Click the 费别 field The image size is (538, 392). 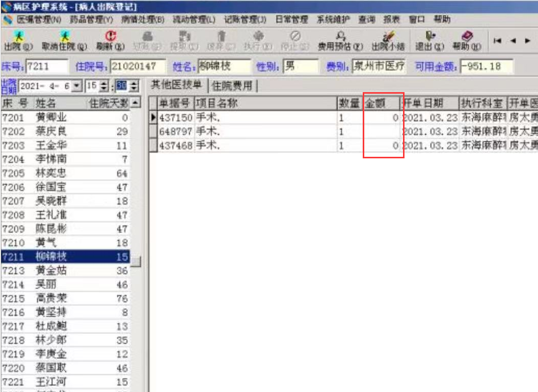click(379, 66)
